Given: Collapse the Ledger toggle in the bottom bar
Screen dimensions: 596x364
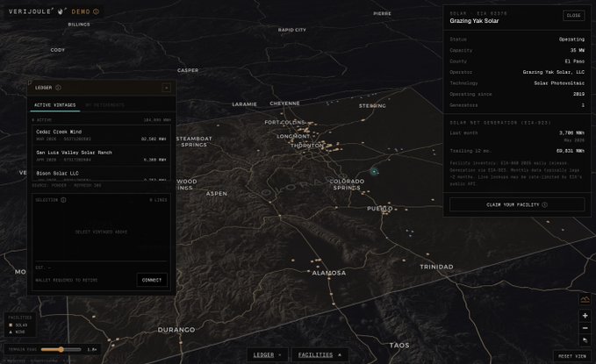Looking at the screenshot, I should point(267,355).
